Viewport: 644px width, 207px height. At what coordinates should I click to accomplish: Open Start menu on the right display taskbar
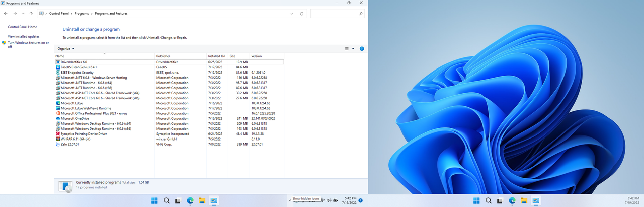click(x=476, y=200)
